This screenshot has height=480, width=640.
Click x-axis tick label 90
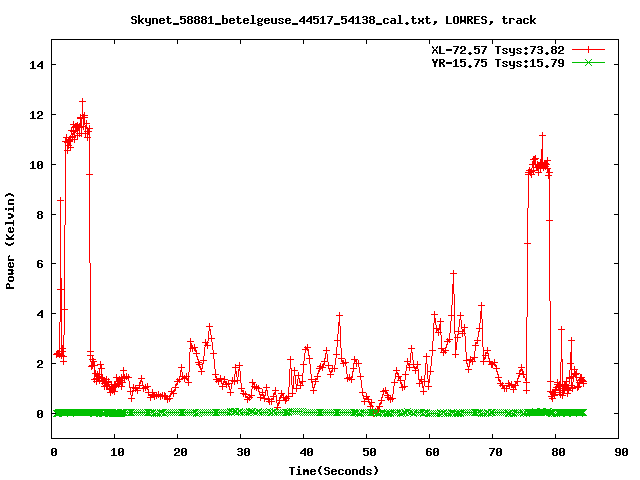pos(621,452)
